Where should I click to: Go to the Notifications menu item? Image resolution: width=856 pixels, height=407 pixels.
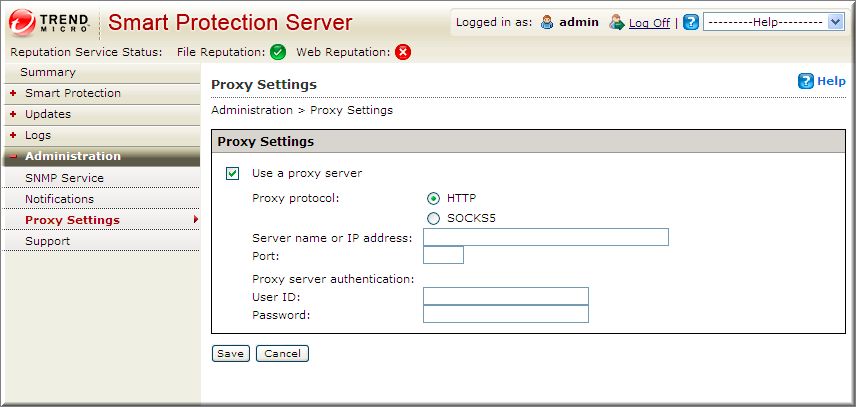coord(59,199)
